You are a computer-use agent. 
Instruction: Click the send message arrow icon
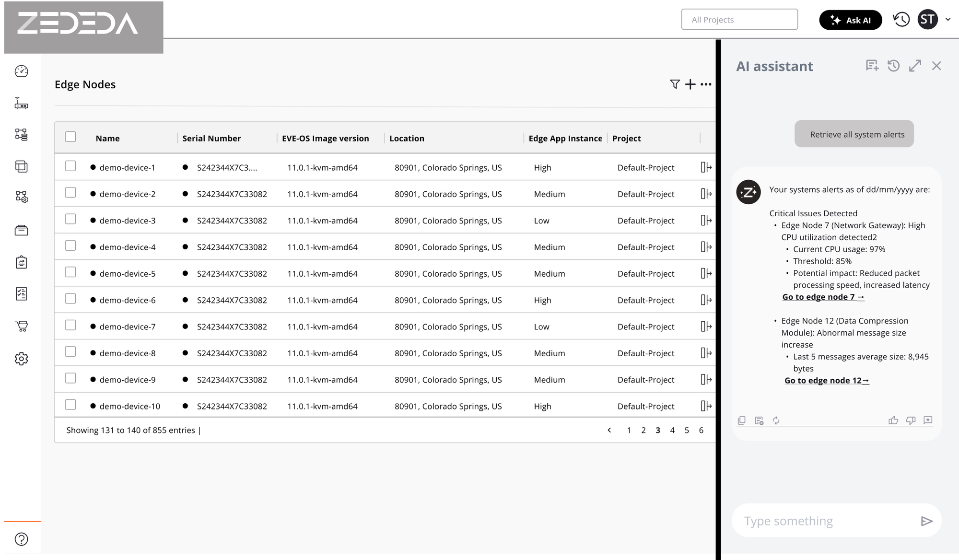[x=926, y=521]
